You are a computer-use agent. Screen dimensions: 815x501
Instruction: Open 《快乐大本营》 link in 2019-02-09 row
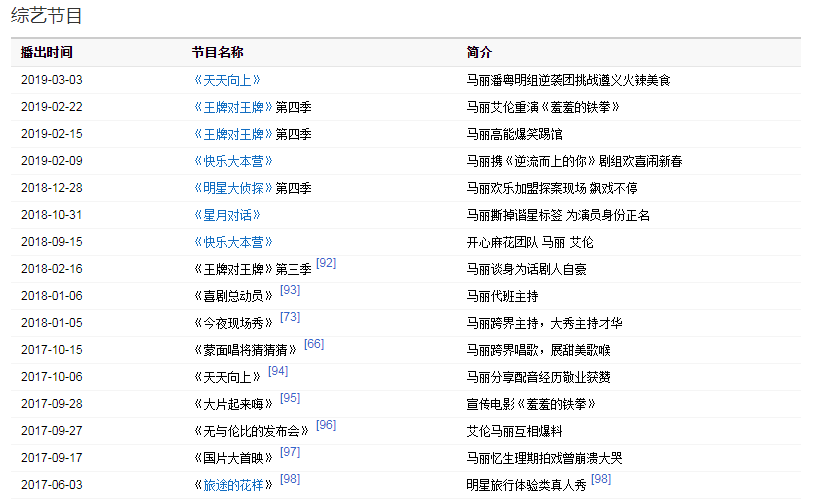[233, 161]
